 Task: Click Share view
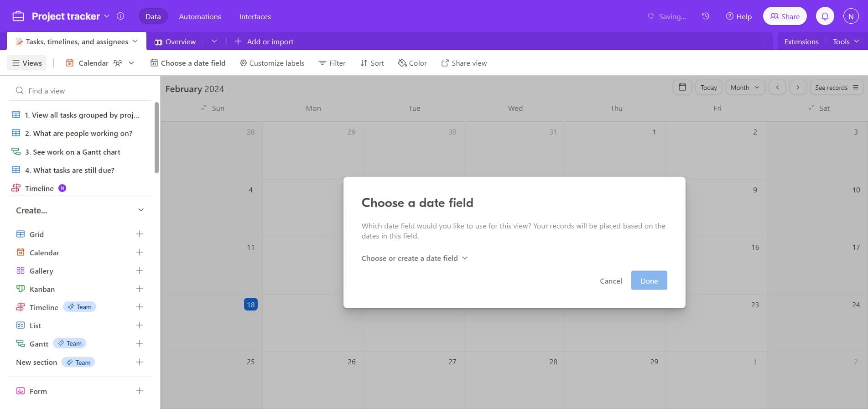click(x=464, y=63)
